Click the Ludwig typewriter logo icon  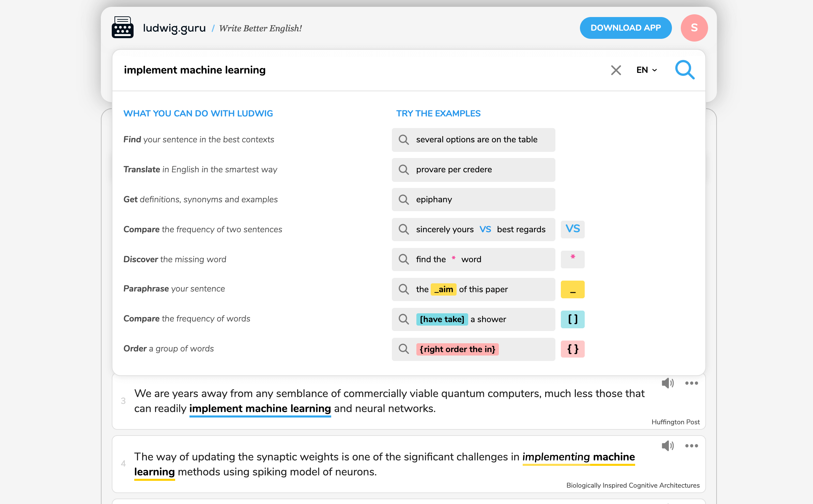click(x=123, y=27)
